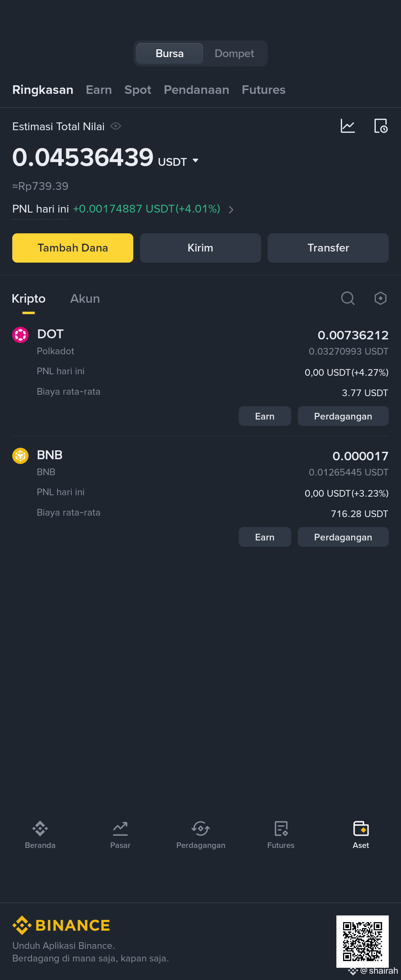The height and width of the screenshot is (980, 401).
Task: Open asset display settings hexagon icon
Action: click(x=381, y=298)
